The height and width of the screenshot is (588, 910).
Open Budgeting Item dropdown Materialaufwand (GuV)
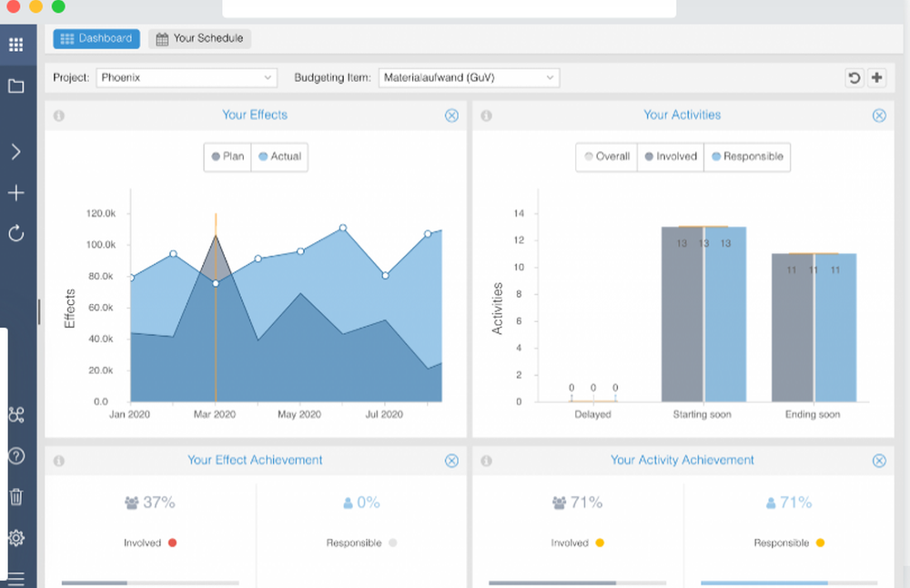click(x=469, y=77)
